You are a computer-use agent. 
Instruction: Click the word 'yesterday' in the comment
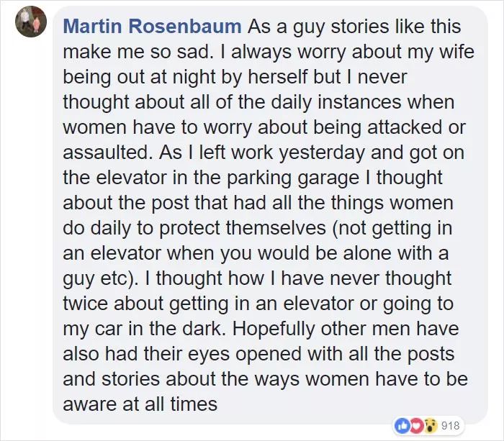tap(321, 153)
